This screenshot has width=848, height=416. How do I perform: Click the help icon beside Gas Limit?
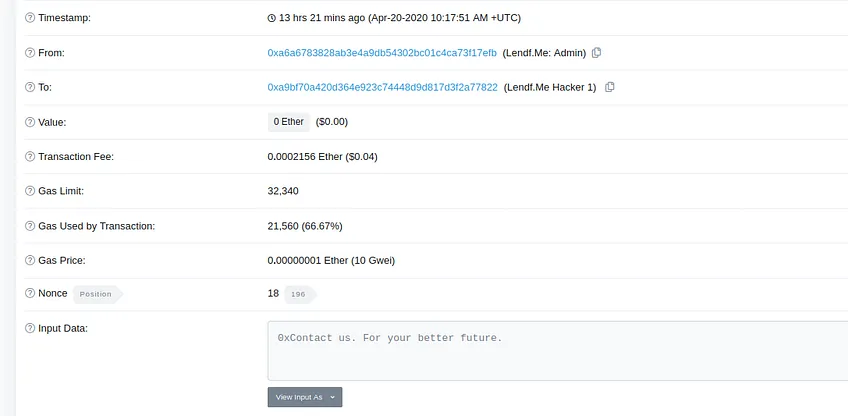(x=30, y=191)
